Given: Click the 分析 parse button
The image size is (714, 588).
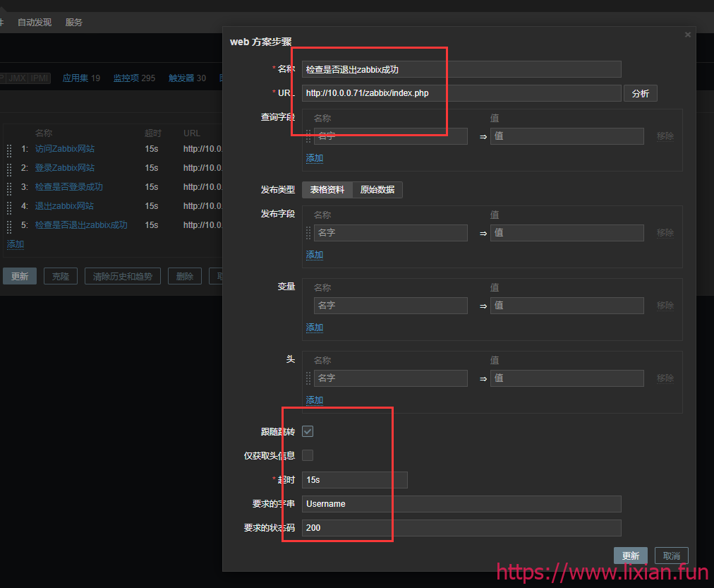Looking at the screenshot, I should (640, 93).
